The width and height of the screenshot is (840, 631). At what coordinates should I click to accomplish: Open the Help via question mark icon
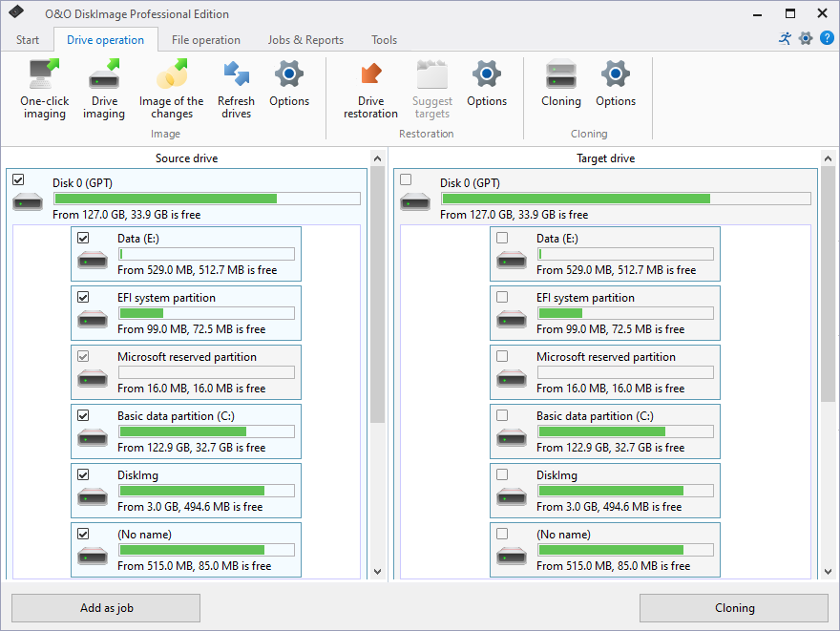tap(827, 38)
